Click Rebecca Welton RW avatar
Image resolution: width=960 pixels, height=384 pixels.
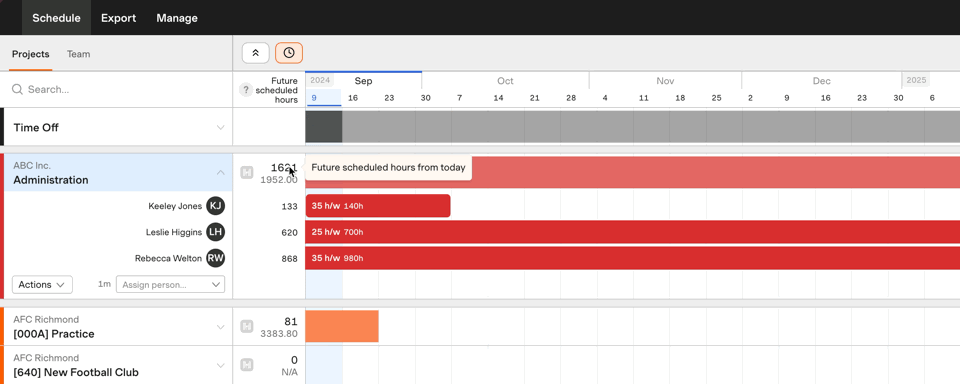coord(216,258)
